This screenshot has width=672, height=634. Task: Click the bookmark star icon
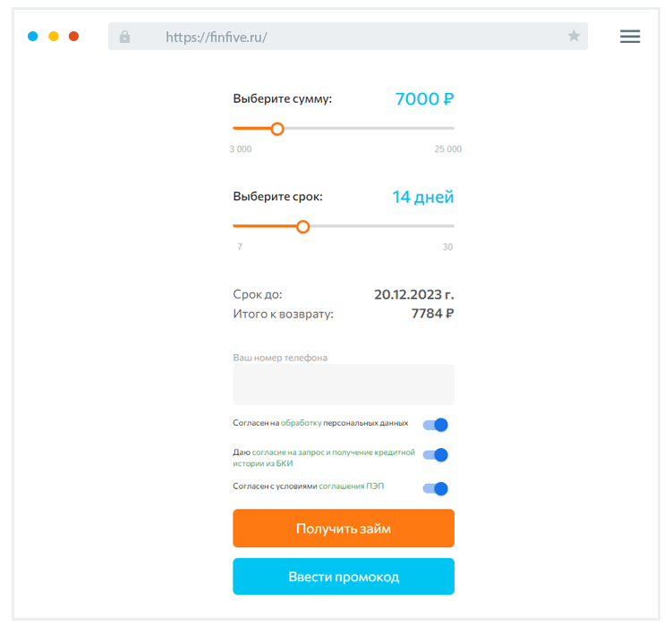(574, 37)
